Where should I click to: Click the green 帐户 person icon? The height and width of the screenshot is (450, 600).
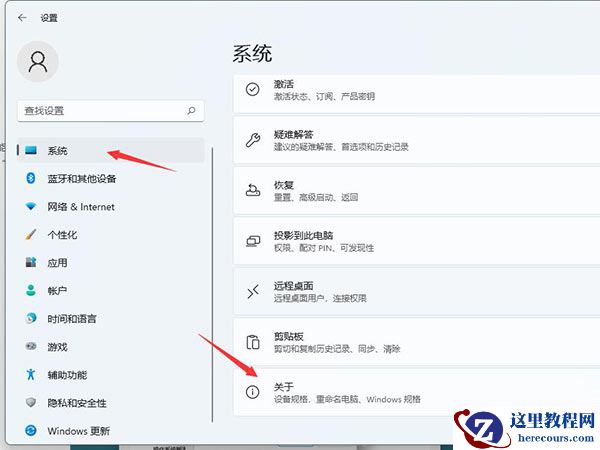[x=31, y=290]
